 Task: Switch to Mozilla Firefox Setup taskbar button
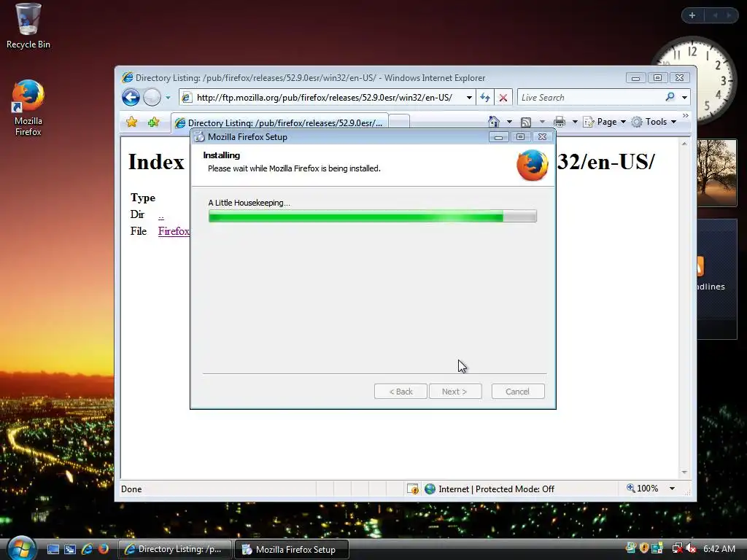292,549
